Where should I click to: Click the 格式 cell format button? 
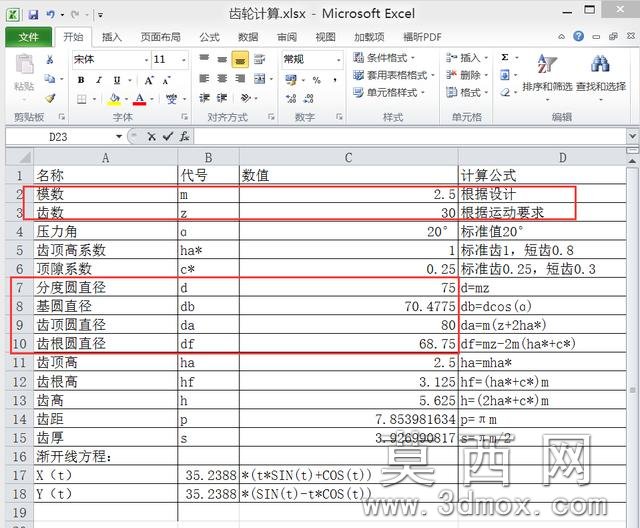[467, 93]
